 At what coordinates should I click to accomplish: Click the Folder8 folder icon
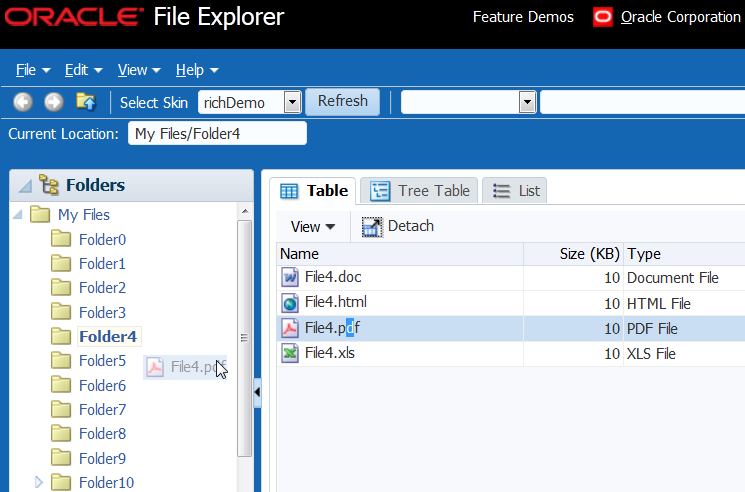click(61, 433)
